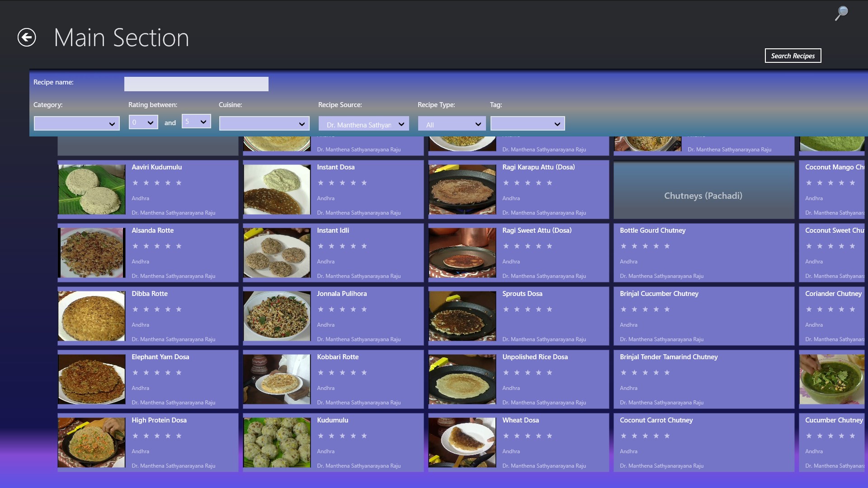
Task: Open the Bottle Gourd Chutney recipe
Action: pos(652,230)
